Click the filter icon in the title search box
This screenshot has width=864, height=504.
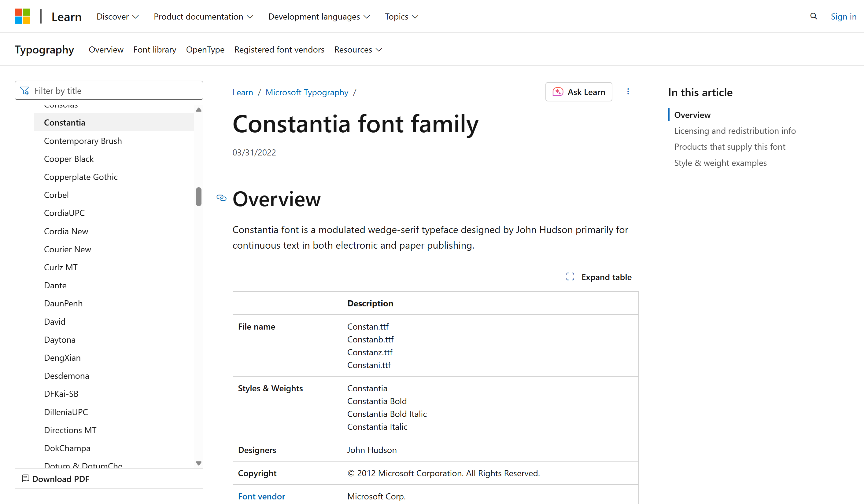[25, 90]
